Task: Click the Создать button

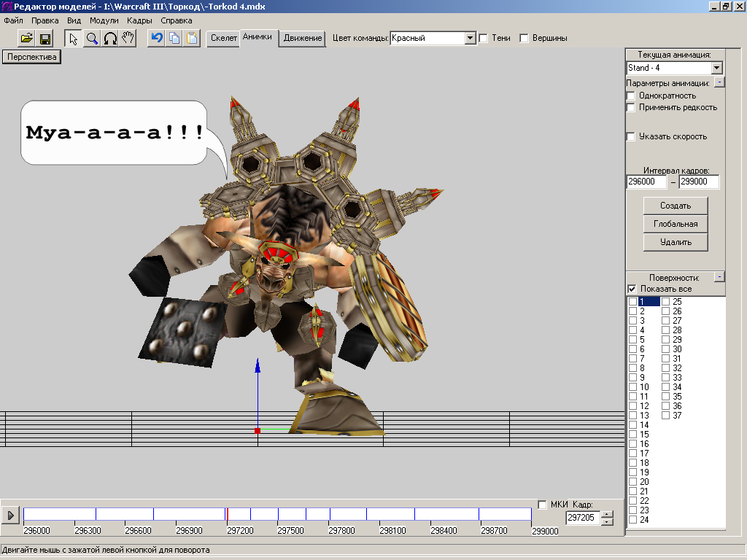Action: pyautogui.click(x=675, y=206)
